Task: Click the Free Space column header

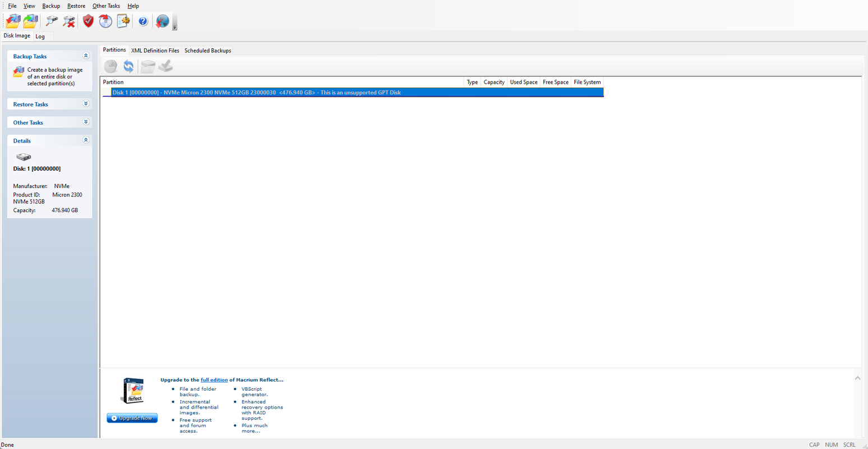Action: tap(556, 82)
